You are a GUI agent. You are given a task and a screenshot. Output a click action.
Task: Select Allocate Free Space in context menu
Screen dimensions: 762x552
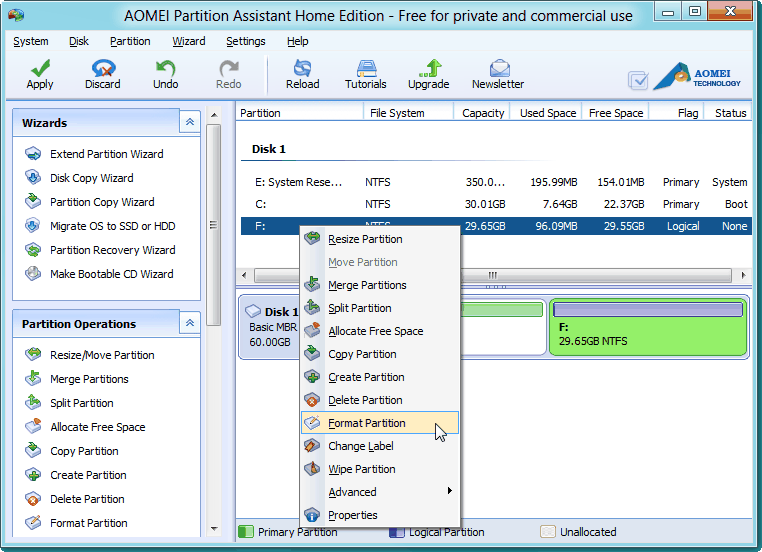point(380,331)
